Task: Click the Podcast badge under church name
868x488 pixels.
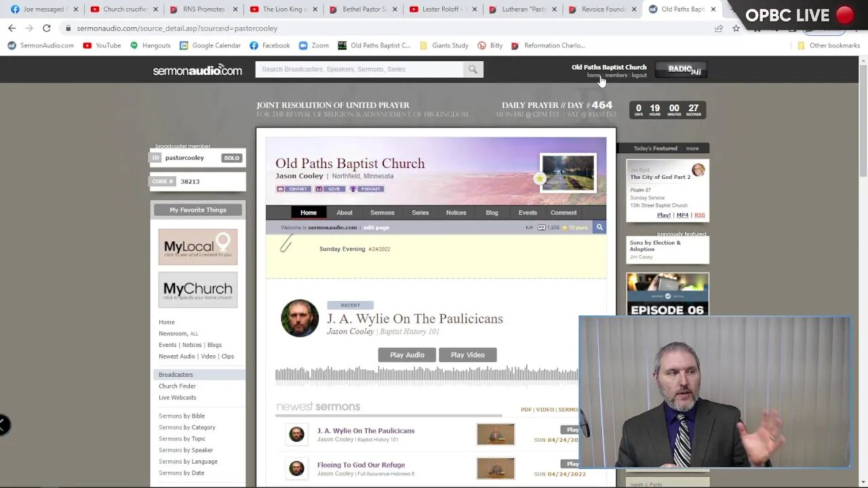Action: (367, 189)
